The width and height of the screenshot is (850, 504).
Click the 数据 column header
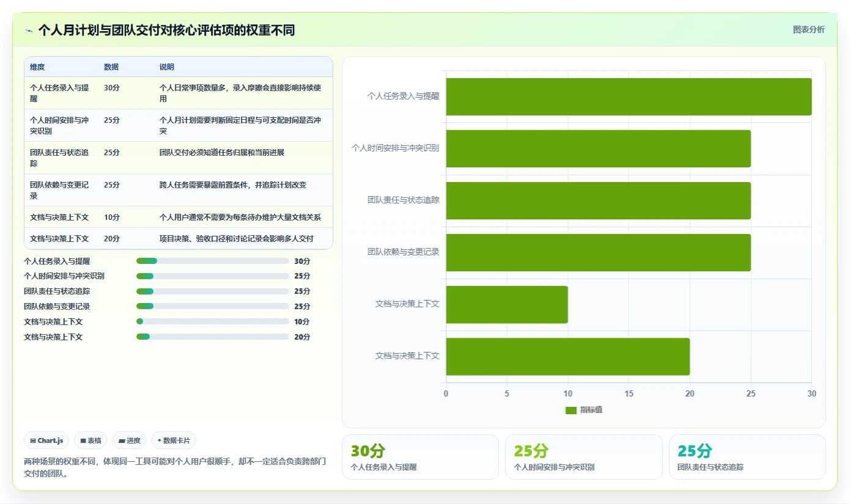111,67
